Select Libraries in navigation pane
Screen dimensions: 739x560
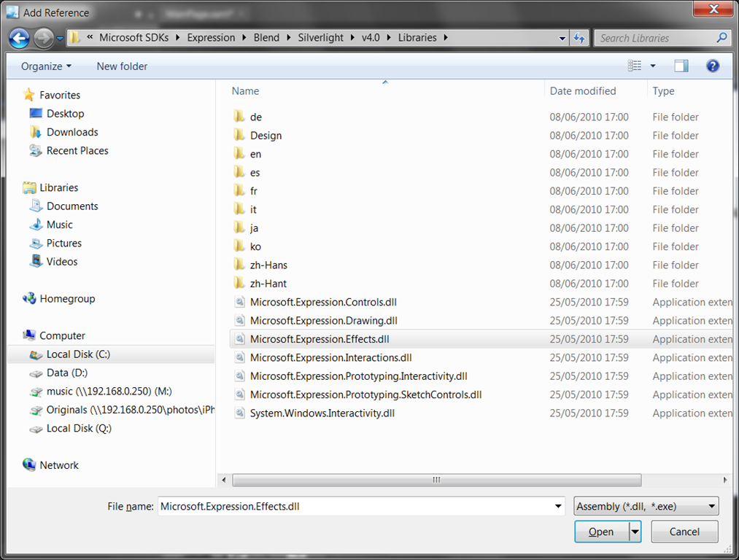click(59, 187)
